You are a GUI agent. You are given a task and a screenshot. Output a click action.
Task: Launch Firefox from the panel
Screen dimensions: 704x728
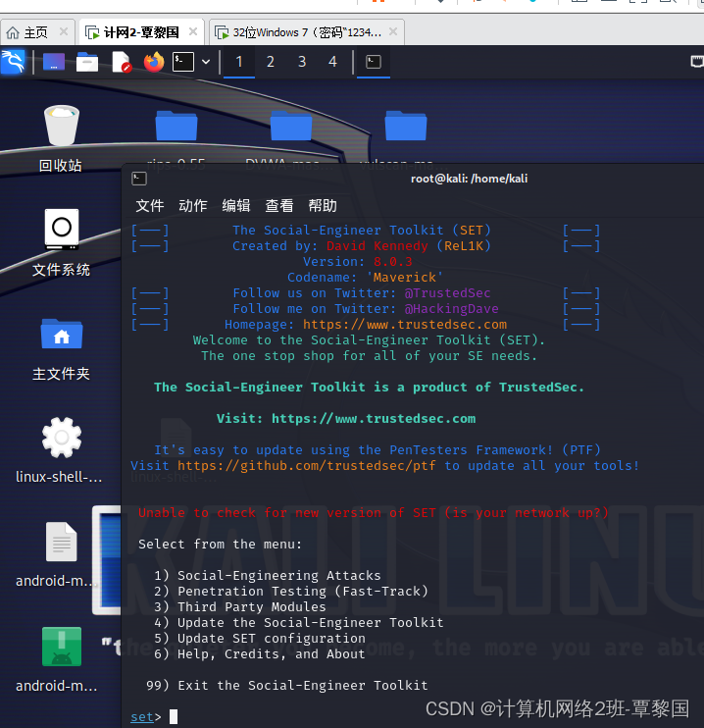click(154, 62)
